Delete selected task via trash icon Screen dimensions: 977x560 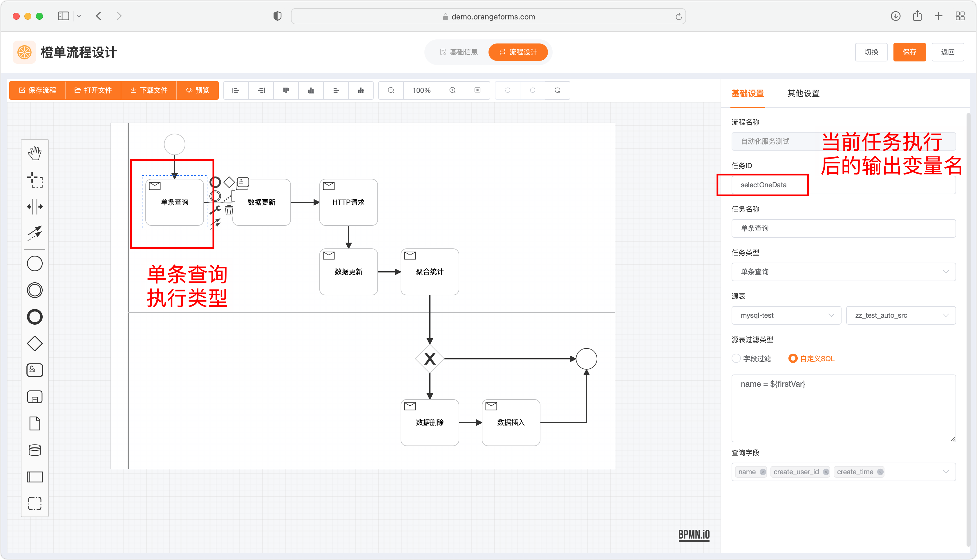click(229, 210)
